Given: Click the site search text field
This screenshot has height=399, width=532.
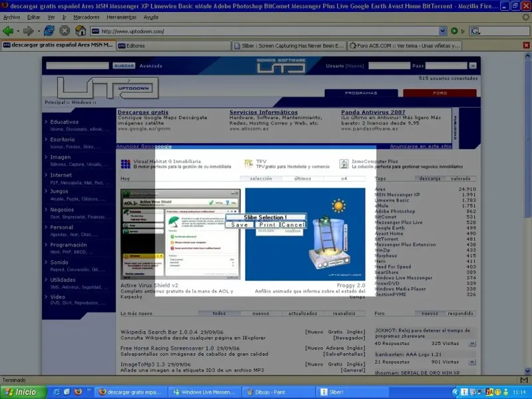Looking at the screenshot, I should (77, 66).
